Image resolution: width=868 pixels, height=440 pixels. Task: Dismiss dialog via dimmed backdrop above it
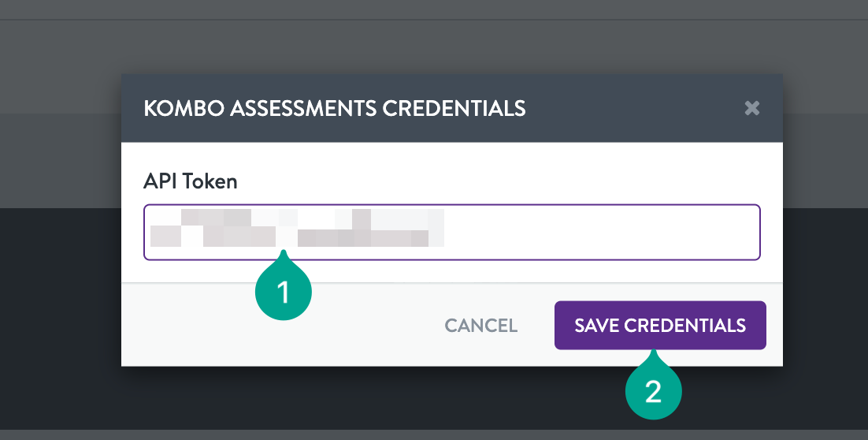coord(434,47)
